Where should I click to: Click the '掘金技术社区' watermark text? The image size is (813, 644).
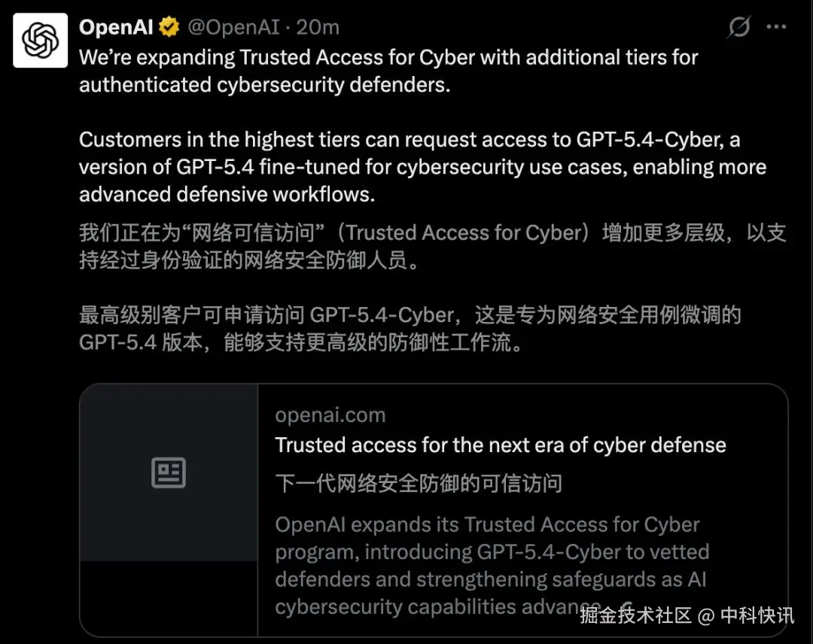click(635, 615)
